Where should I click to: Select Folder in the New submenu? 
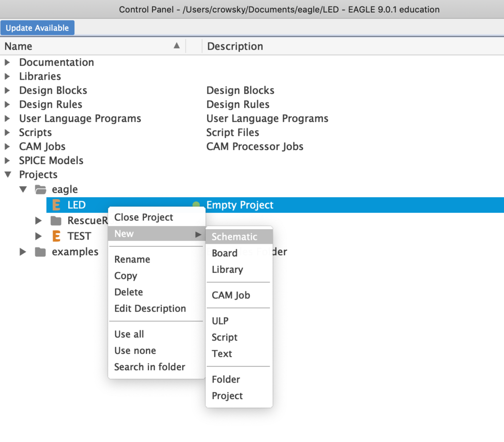coord(239,380)
